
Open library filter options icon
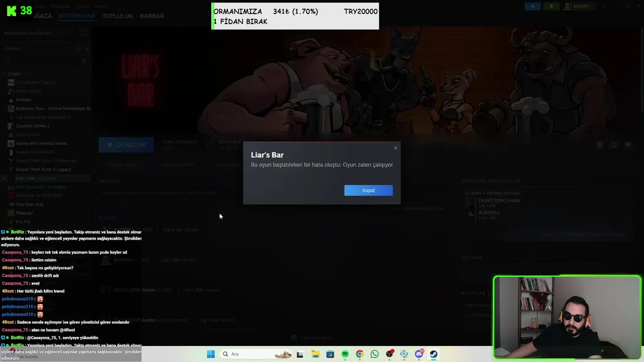point(84,61)
